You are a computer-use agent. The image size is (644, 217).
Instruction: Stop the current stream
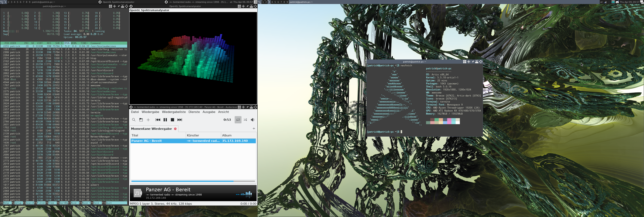pyautogui.click(x=172, y=120)
